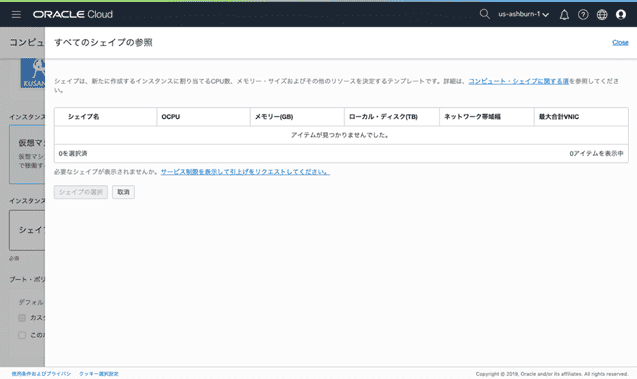Screen dimensions: 637x379
Task: Select the 仮想マシン card in background page
Action: pos(27,154)
